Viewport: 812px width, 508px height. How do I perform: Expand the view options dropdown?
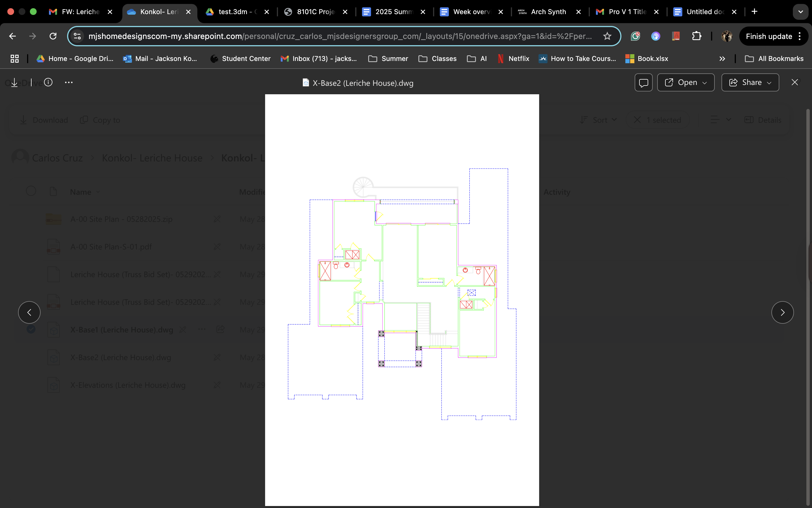click(x=720, y=120)
